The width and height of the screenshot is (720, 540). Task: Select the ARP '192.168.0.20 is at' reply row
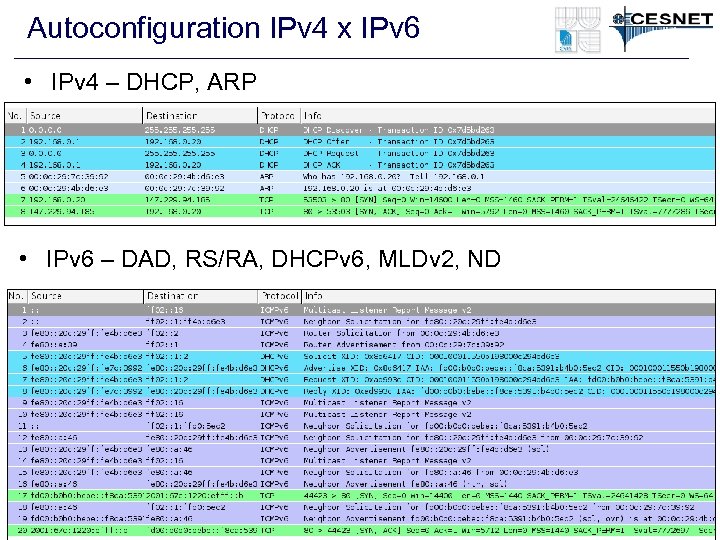[x=360, y=188]
